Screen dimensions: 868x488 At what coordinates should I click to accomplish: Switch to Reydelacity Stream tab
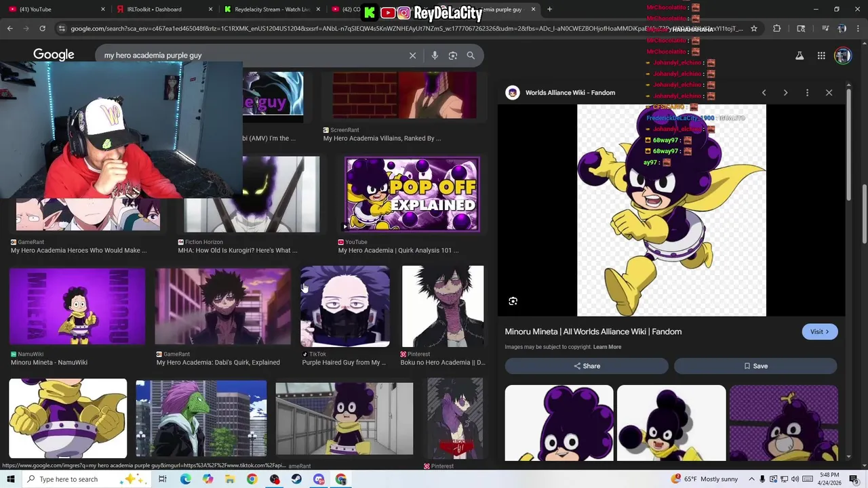(271, 9)
